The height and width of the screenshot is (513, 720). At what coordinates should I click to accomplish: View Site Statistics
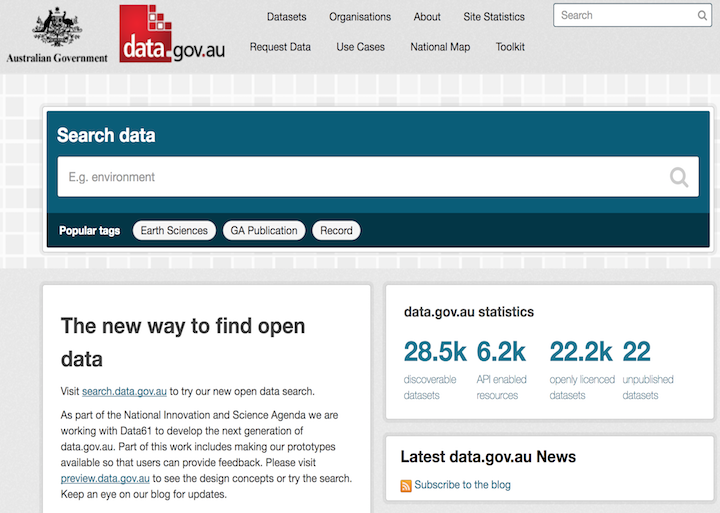coord(494,17)
